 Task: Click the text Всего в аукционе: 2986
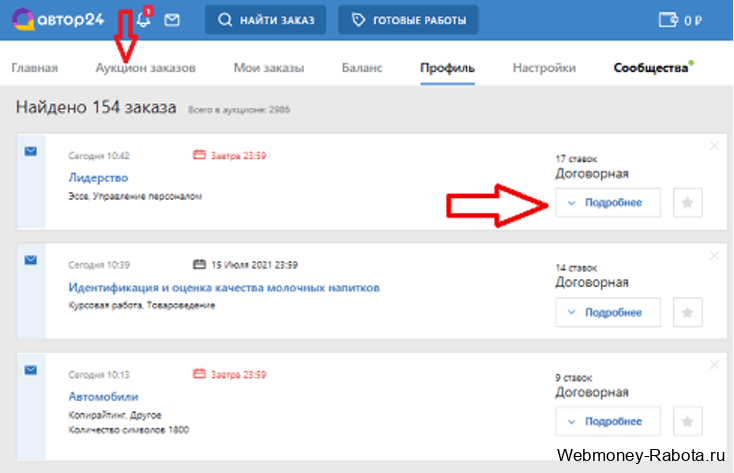point(239,110)
